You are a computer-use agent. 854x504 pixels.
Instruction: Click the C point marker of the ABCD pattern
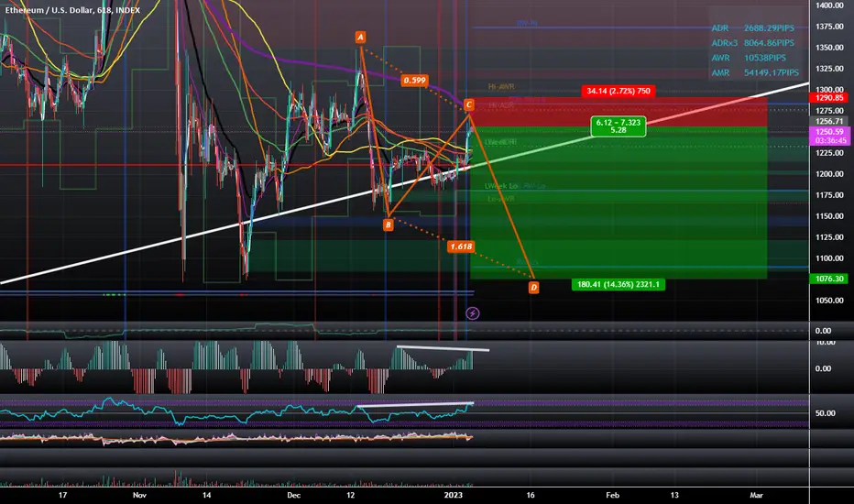[468, 104]
